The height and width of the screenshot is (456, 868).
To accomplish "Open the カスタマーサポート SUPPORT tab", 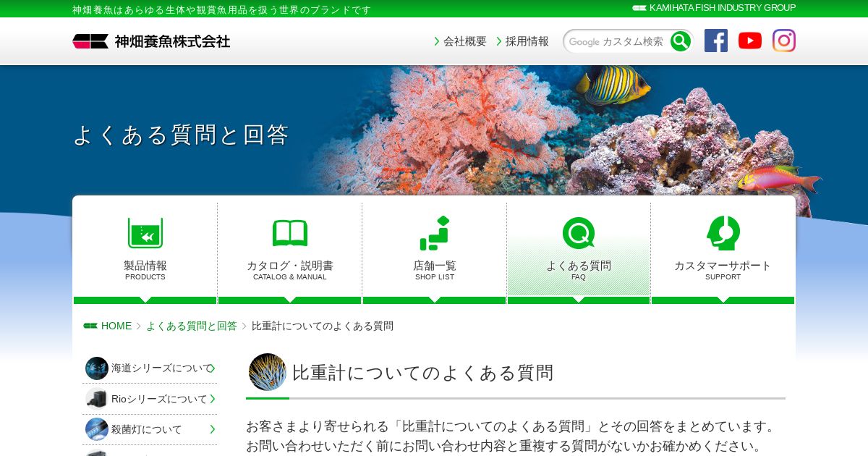I will point(723,253).
